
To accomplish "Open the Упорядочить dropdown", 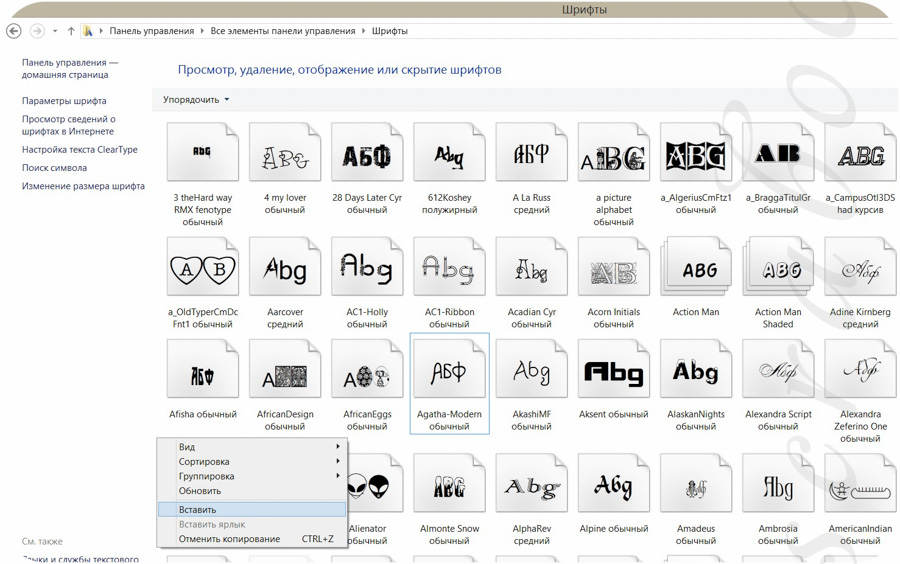I will [x=196, y=100].
